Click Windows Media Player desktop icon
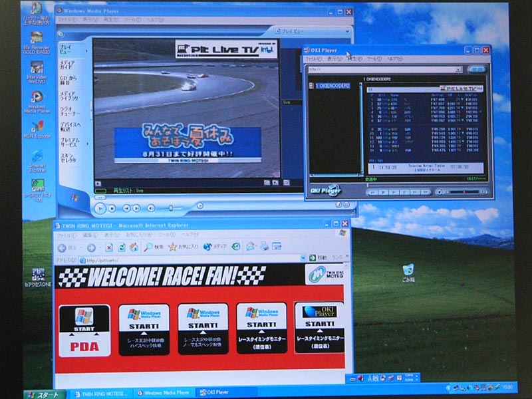This screenshot has width=532, height=399. pos(37,102)
